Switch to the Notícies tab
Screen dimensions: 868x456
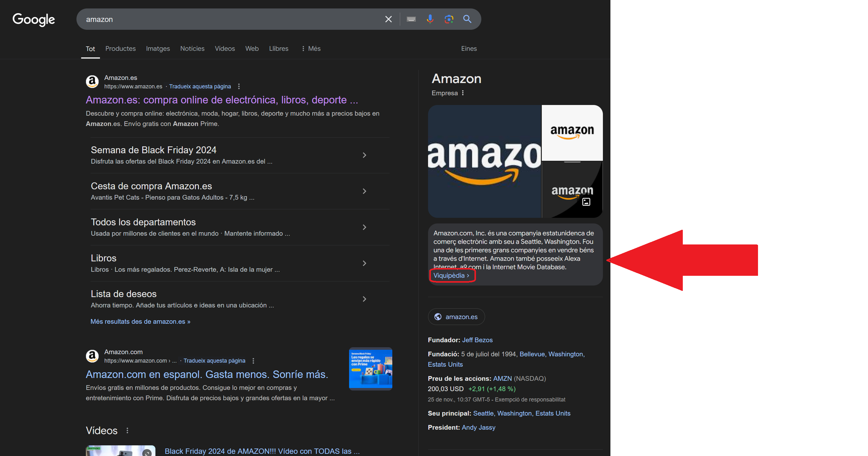192,49
